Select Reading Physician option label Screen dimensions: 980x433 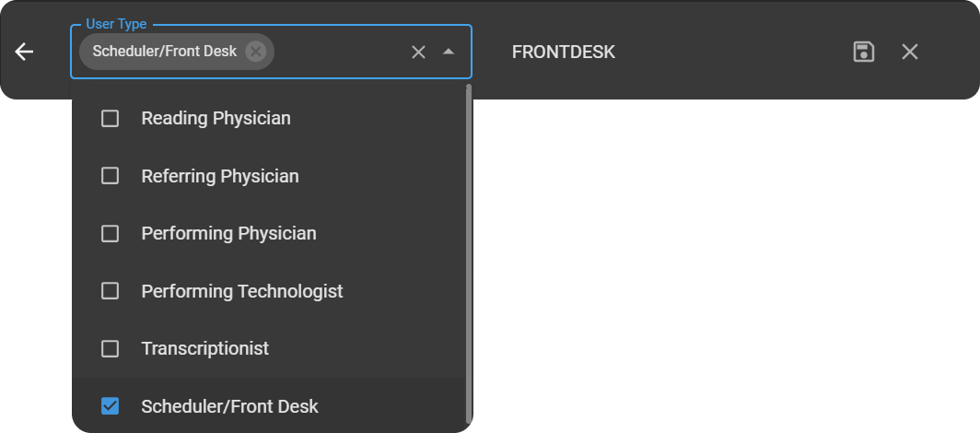coord(216,118)
